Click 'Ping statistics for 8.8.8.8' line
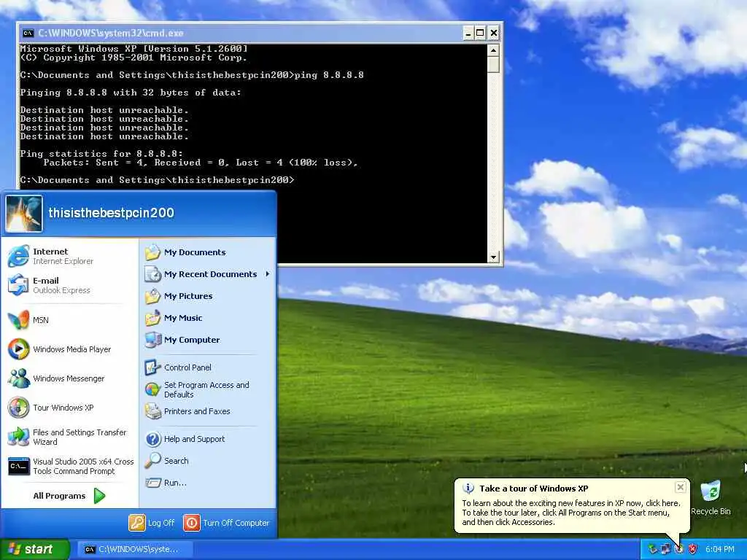747x560 pixels. click(101, 154)
